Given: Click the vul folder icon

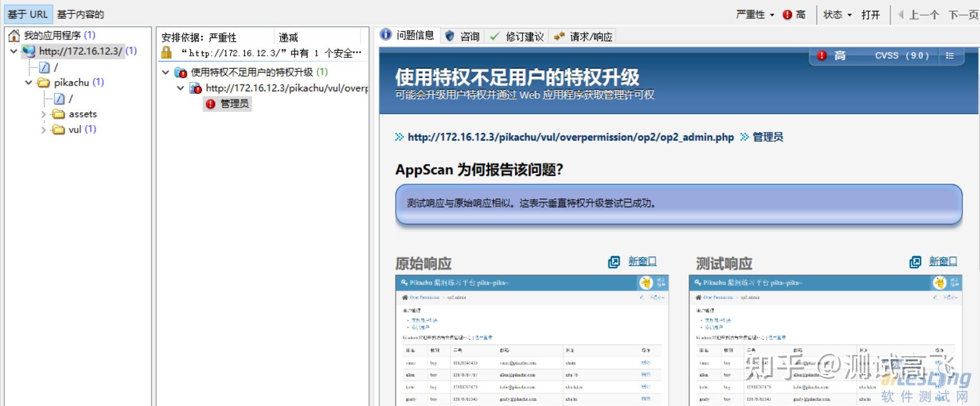Looking at the screenshot, I should click(x=58, y=129).
